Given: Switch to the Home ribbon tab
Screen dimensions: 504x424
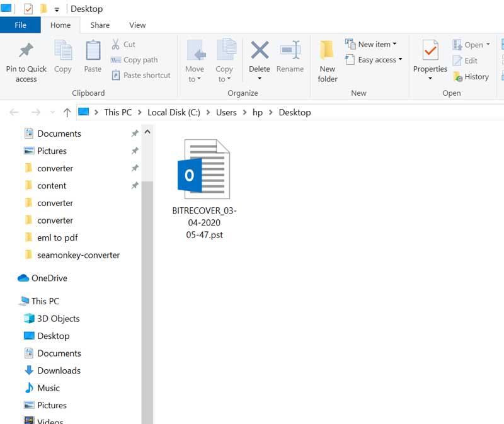Looking at the screenshot, I should coord(60,25).
